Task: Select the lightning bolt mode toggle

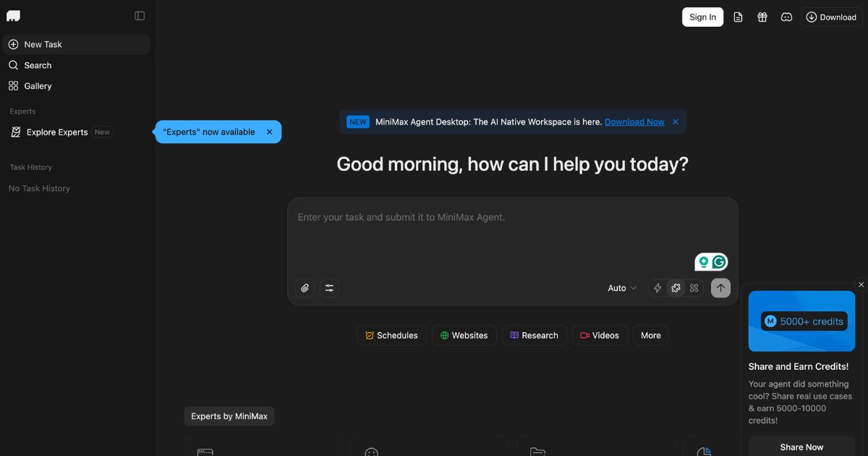Action: coord(658,288)
